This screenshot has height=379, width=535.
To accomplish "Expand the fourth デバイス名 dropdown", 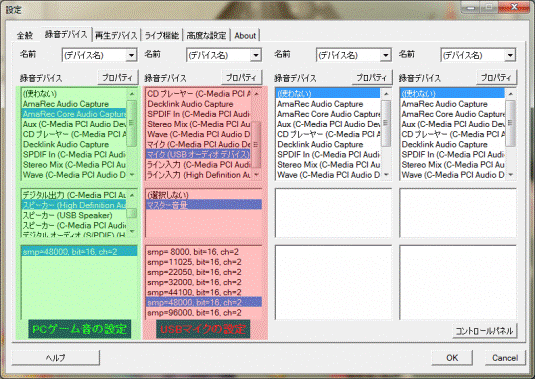I will [510, 55].
